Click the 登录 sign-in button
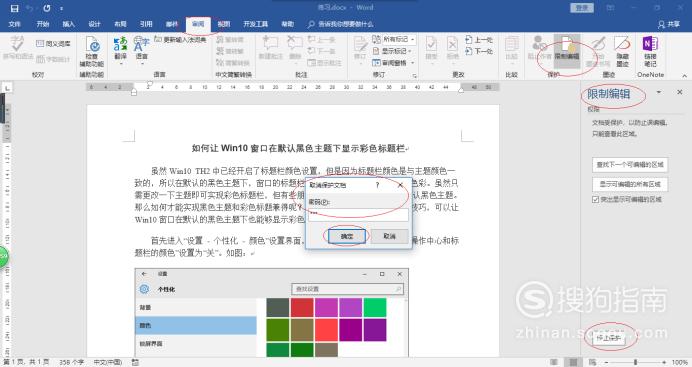692x367 pixels. pyautogui.click(x=582, y=7)
